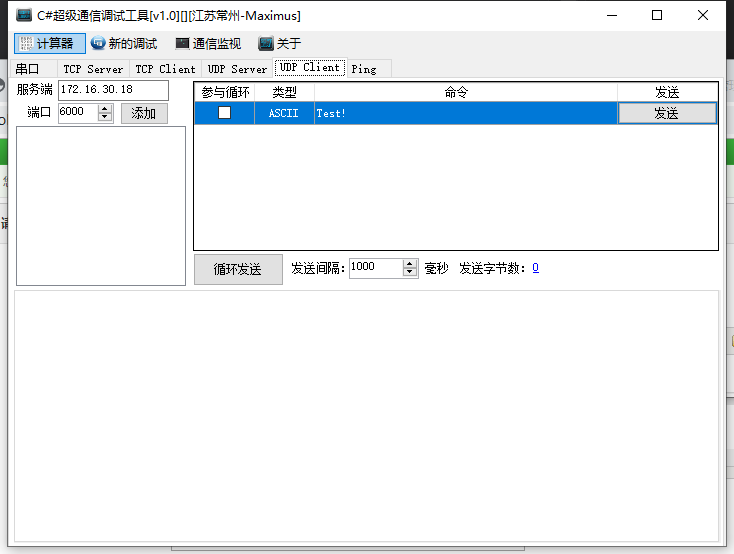734x554 pixels.
Task: Toggle the 参与循环 checkbox for Test! row
Action: tap(224, 113)
